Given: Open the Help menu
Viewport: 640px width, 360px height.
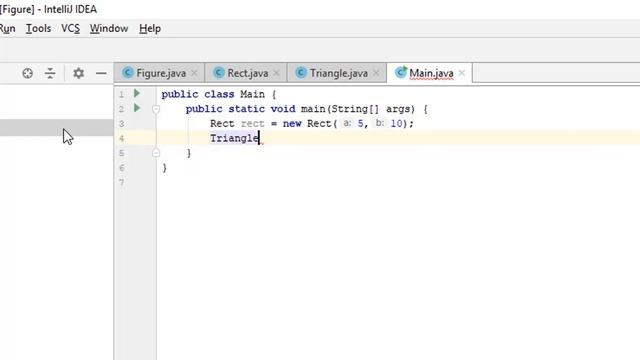Looking at the screenshot, I should [x=150, y=29].
